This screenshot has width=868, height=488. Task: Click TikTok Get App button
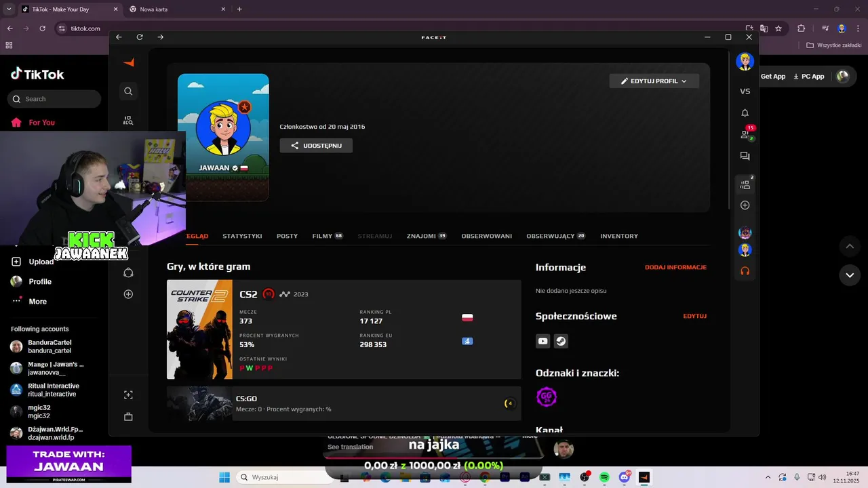coord(773,77)
